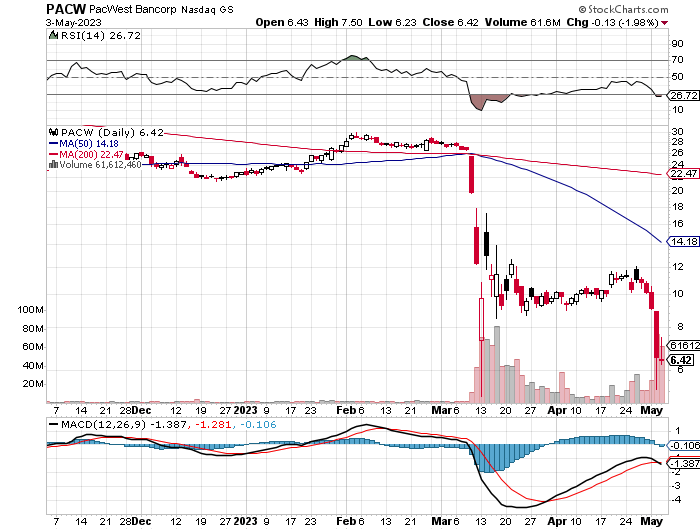Click the RSI indicator icon beside RSI(14)
Screen dimensions: 700x530
click(53, 35)
